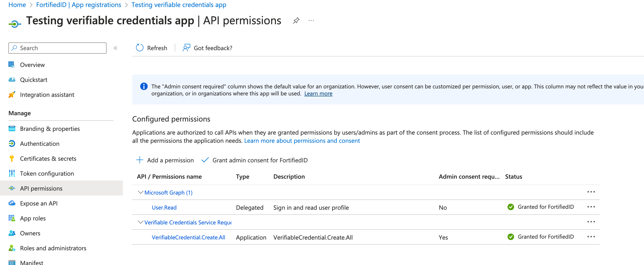Click the Got feedback? button label

coord(213,48)
